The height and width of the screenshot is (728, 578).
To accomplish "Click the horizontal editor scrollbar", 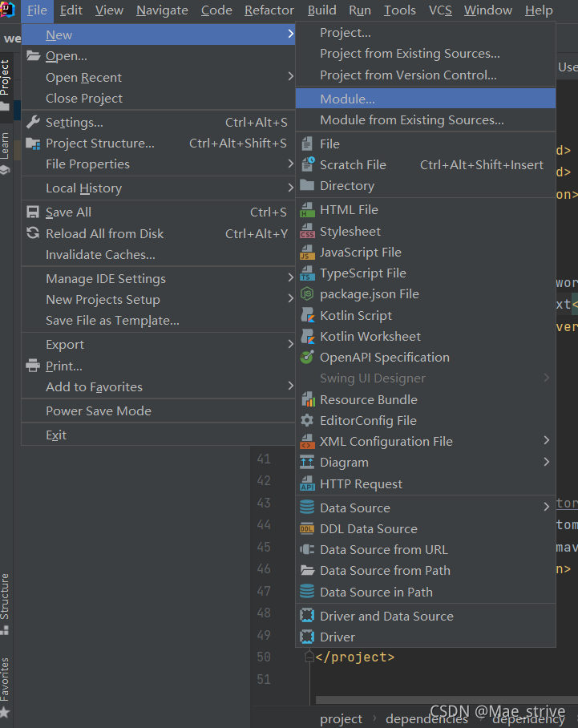I will tap(447, 700).
